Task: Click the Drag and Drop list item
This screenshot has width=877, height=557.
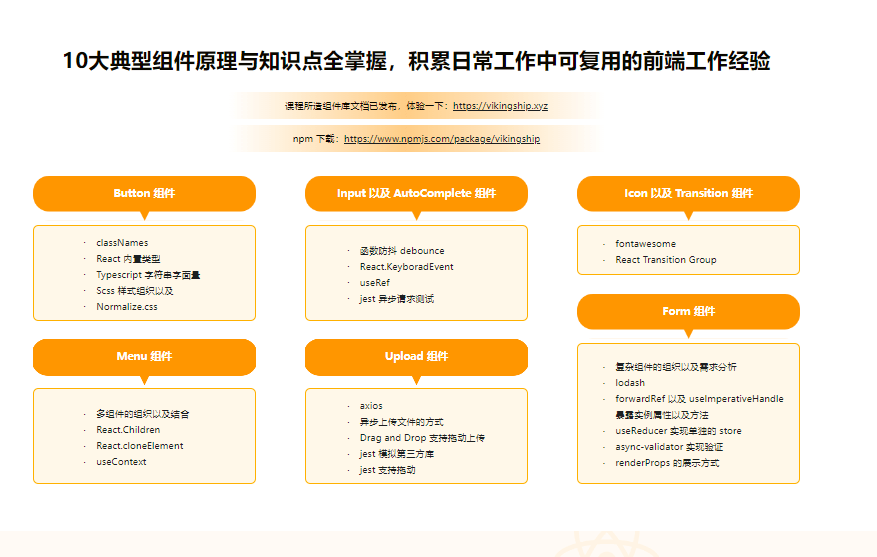Action: (x=422, y=438)
